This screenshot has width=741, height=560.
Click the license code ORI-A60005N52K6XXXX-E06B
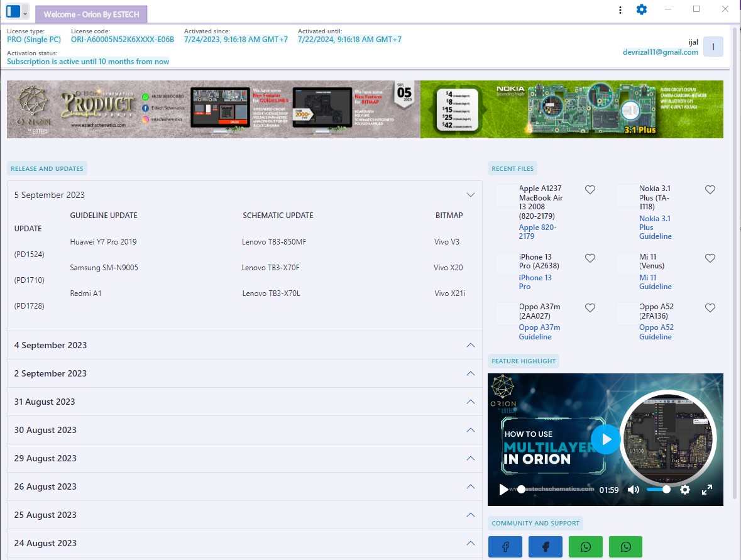click(123, 40)
